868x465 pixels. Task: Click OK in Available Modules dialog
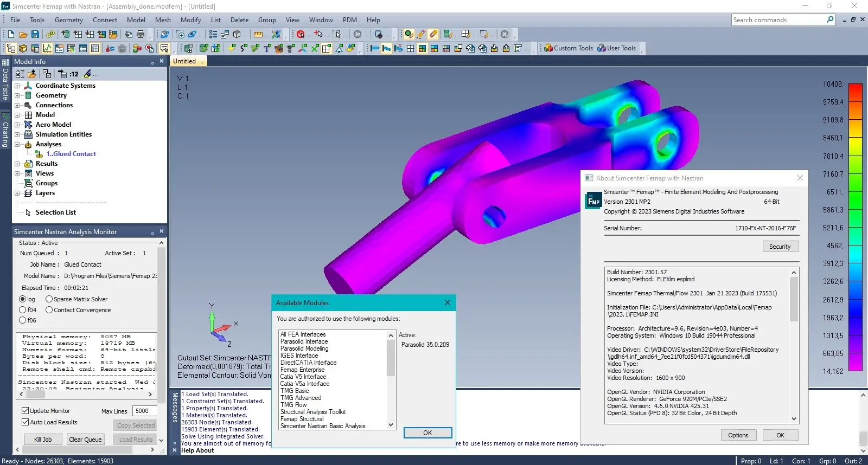click(427, 433)
